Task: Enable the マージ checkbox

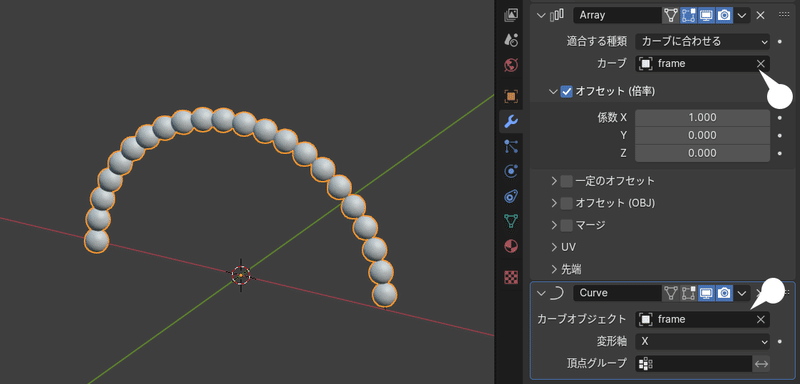Action: [x=566, y=225]
